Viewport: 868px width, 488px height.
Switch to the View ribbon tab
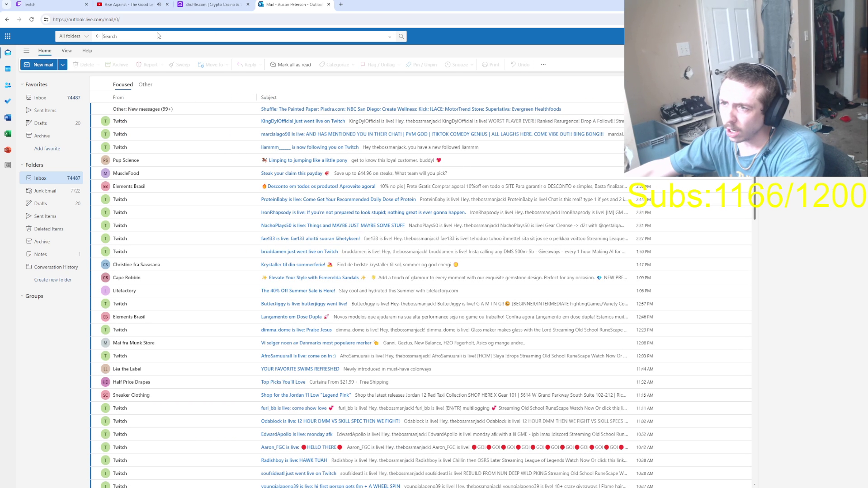pos(66,51)
